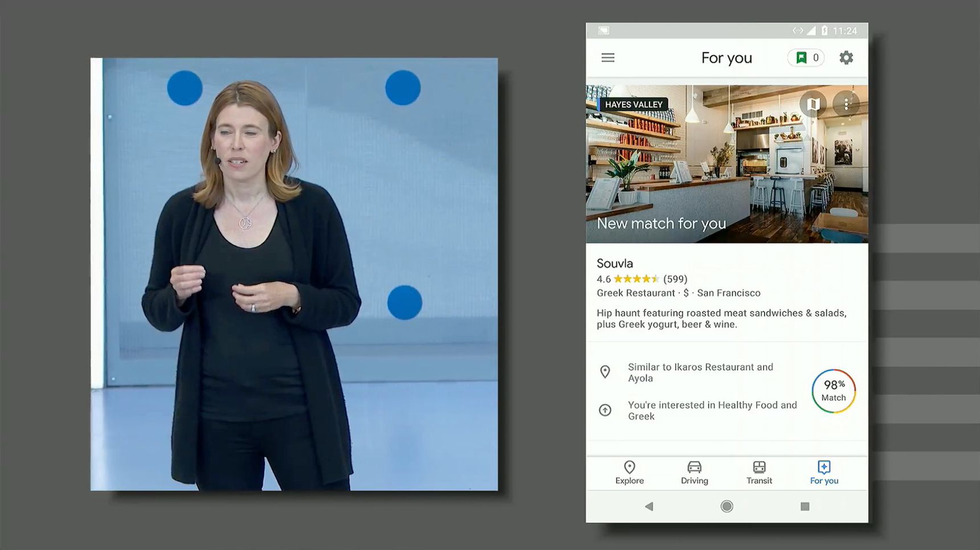Switch to the Explore tab
Viewport: 980px width, 550px height.
[x=630, y=473]
